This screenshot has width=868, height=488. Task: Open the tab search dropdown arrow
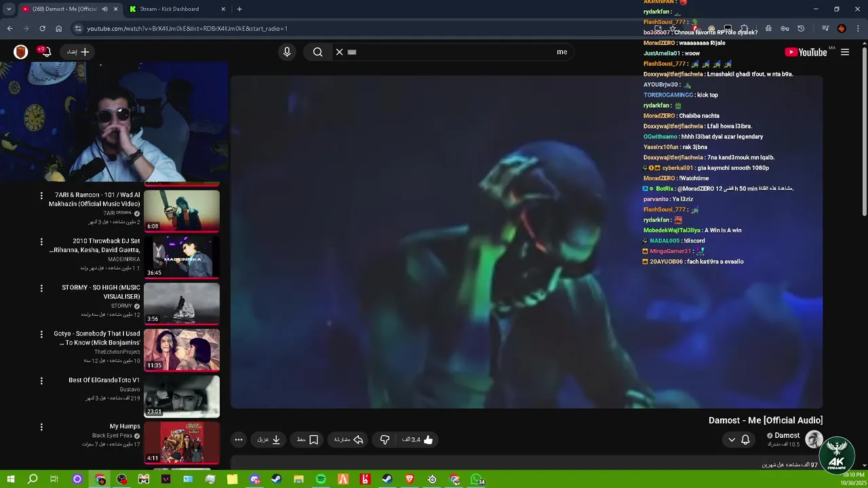click(x=9, y=9)
